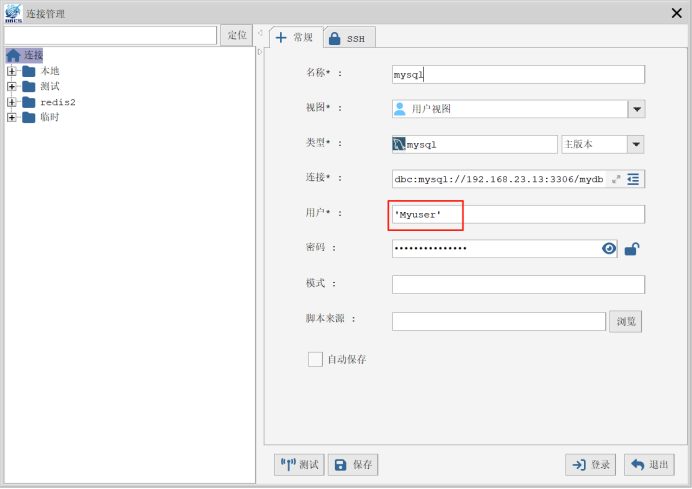Click the 本地 folder icon
This screenshot has width=692, height=489.
(x=29, y=71)
